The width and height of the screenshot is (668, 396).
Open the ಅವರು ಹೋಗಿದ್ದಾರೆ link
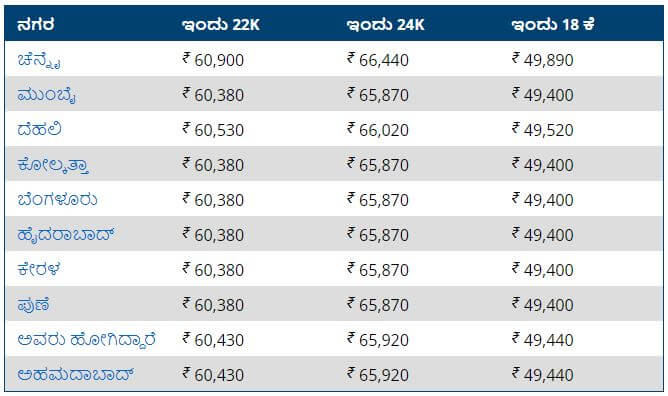click(x=86, y=340)
